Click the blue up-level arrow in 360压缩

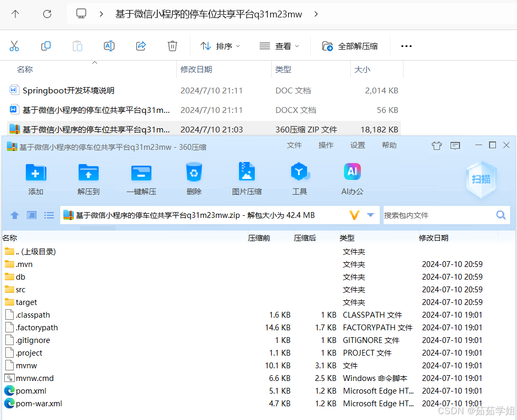[15, 215]
